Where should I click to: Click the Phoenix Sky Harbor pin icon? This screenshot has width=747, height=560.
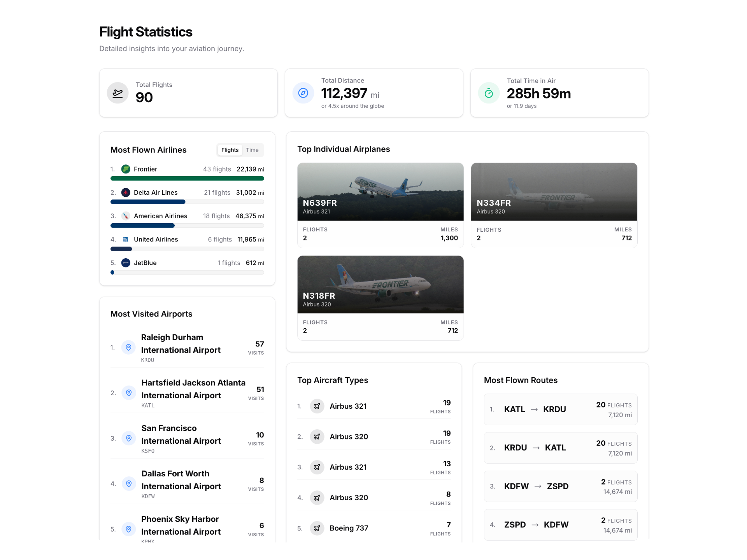point(129,529)
